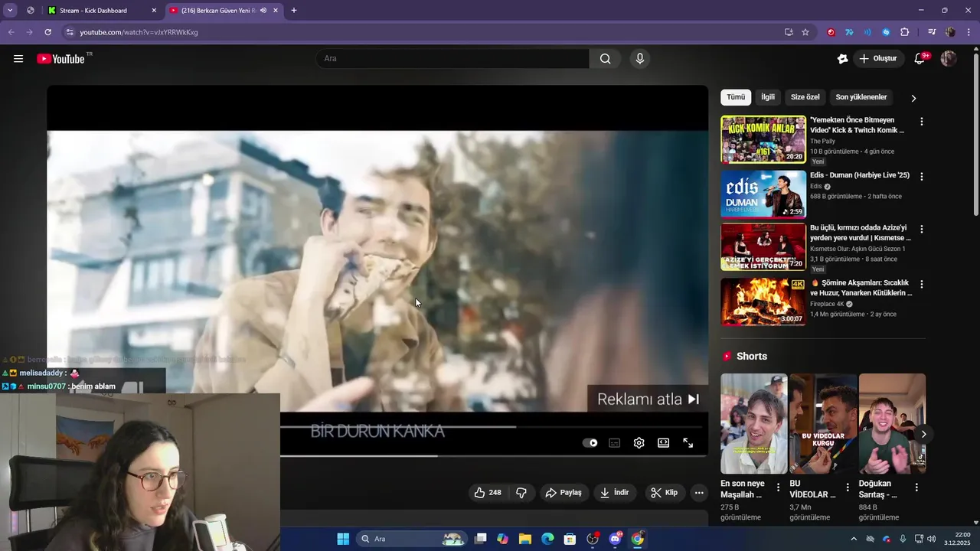Open options for En son neye Maşallah short
The height and width of the screenshot is (551, 980).
click(779, 487)
